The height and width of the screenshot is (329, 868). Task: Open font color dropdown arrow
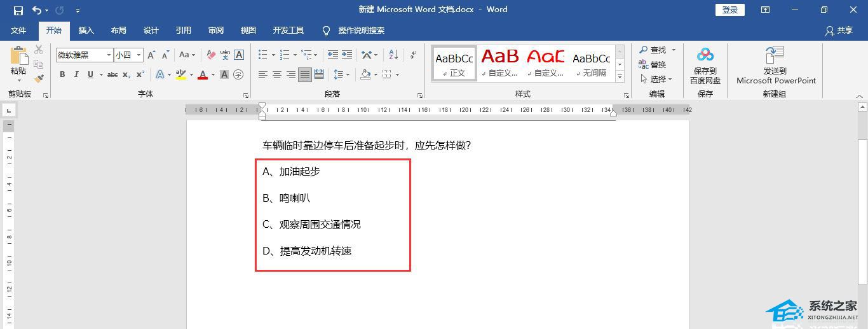213,74
